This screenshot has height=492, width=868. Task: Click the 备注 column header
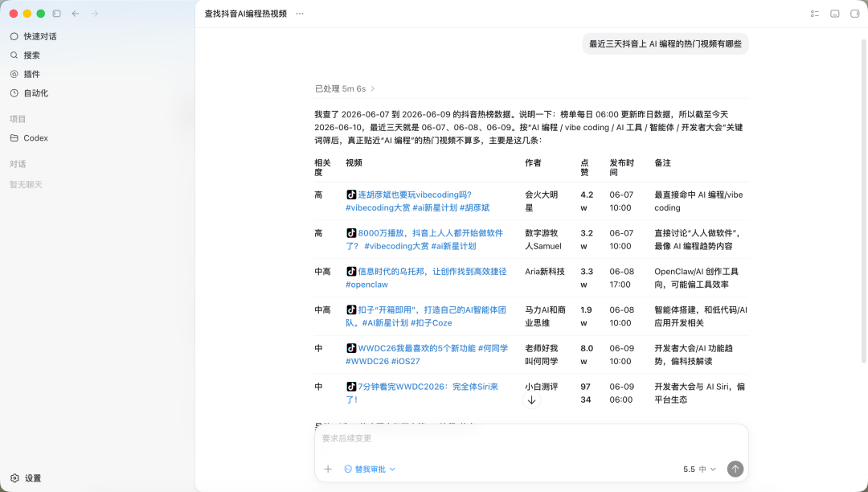coord(662,162)
